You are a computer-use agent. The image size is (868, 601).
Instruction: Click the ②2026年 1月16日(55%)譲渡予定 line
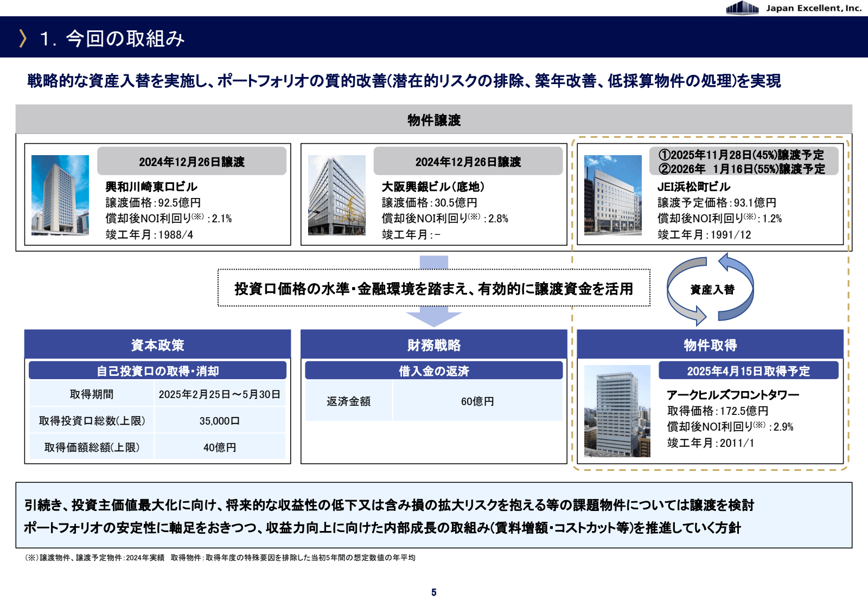coord(742,169)
